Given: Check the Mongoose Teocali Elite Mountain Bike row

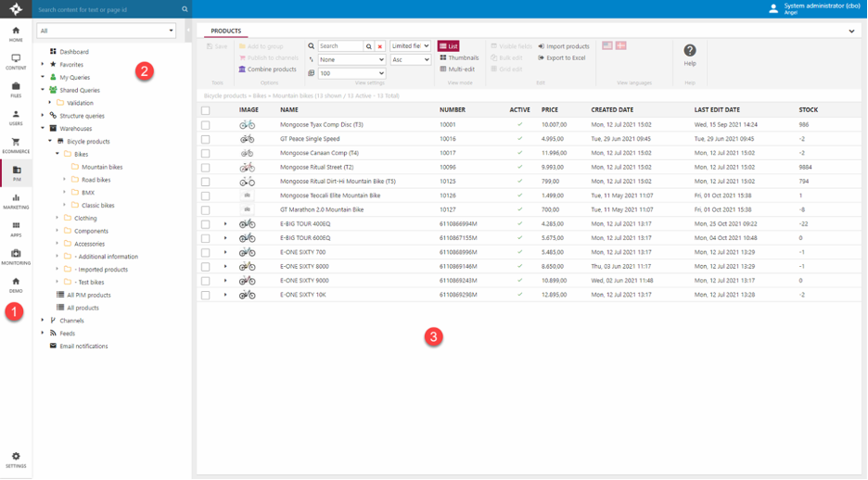Looking at the screenshot, I should point(205,196).
